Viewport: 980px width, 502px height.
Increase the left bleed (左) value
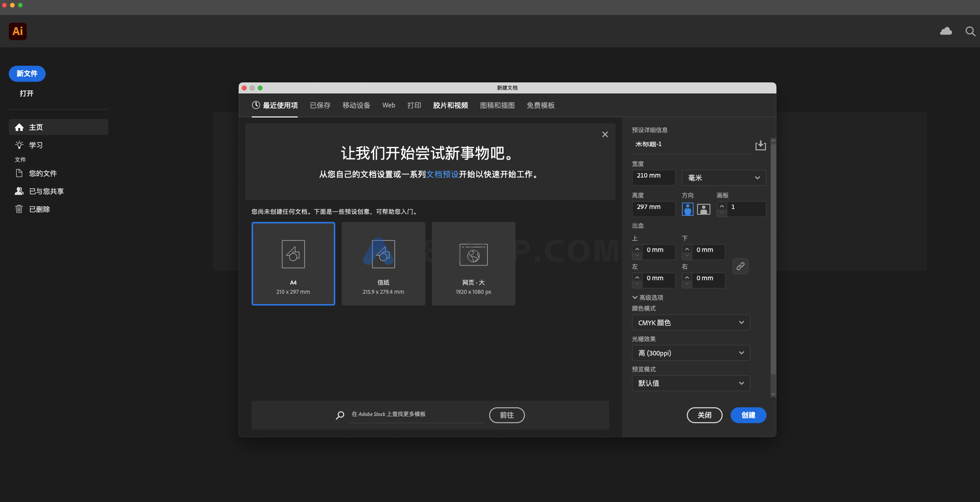click(x=637, y=277)
